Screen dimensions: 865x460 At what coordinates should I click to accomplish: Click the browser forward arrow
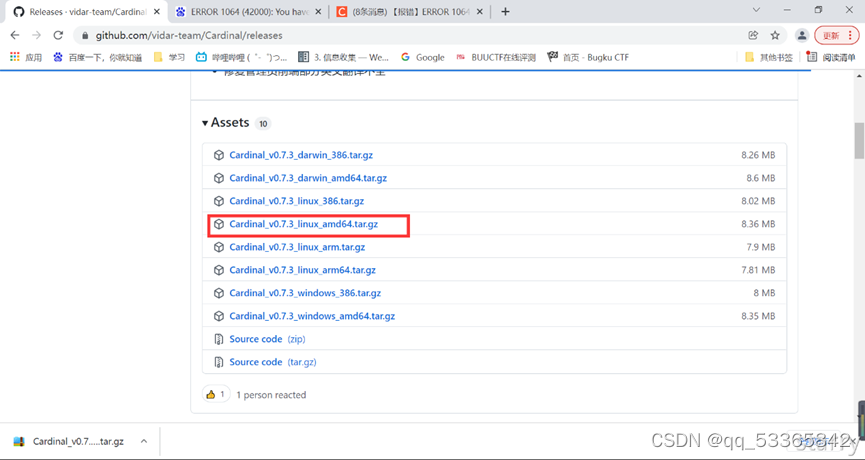[36, 35]
